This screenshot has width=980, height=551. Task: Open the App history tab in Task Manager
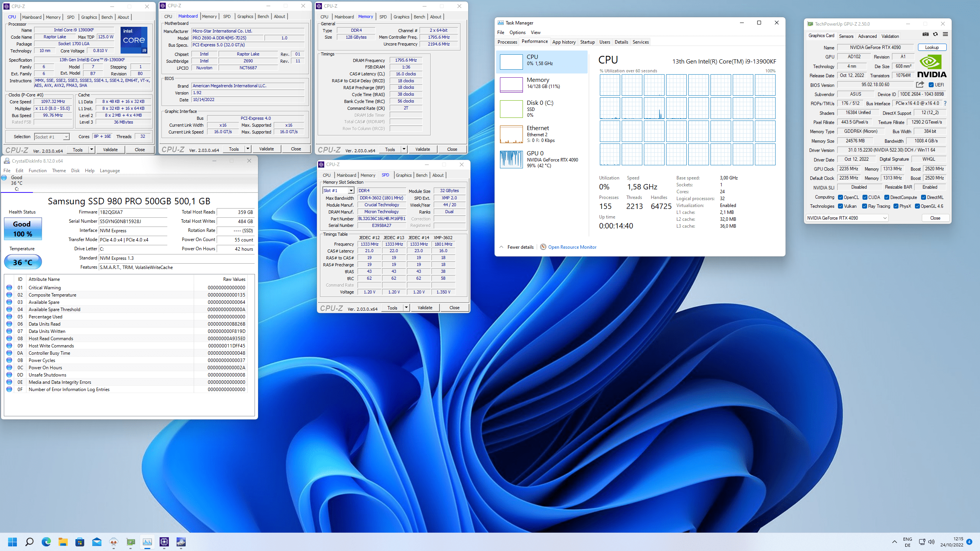pos(564,42)
